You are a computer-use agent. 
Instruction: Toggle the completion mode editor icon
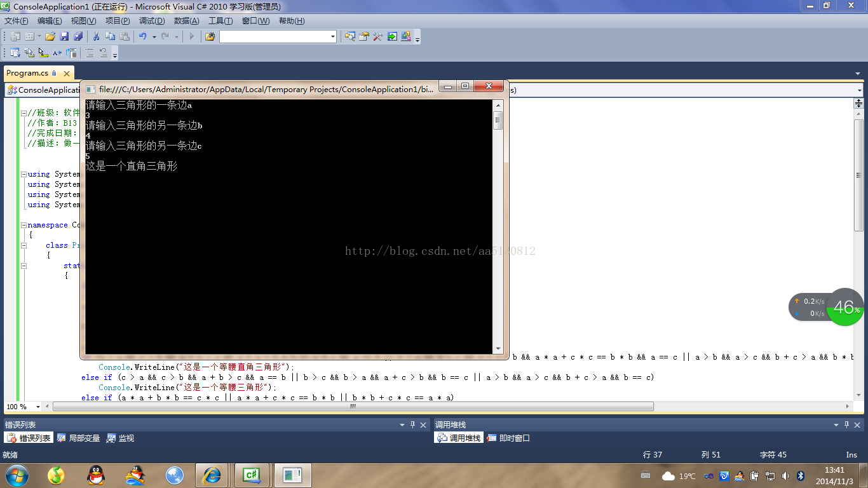[x=72, y=53]
